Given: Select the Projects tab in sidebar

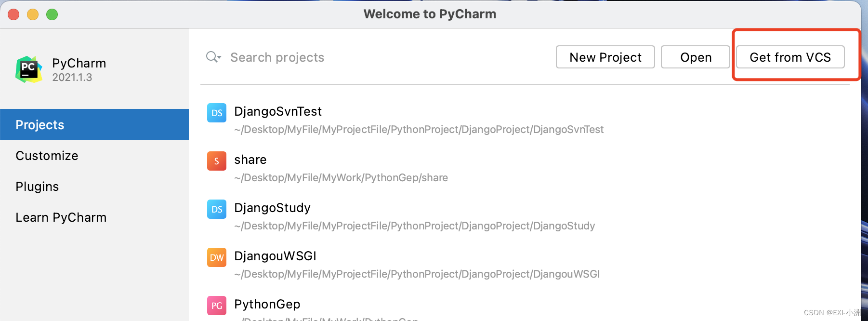Looking at the screenshot, I should click(94, 124).
